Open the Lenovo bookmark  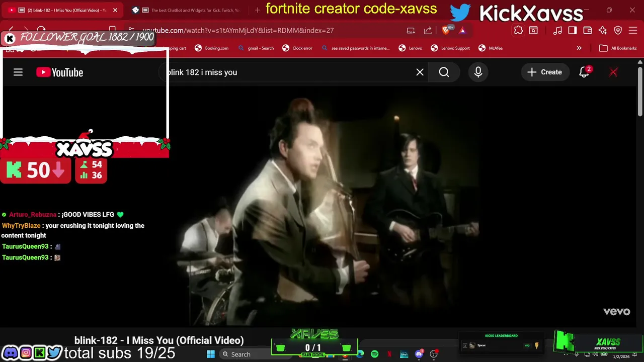[x=411, y=48]
